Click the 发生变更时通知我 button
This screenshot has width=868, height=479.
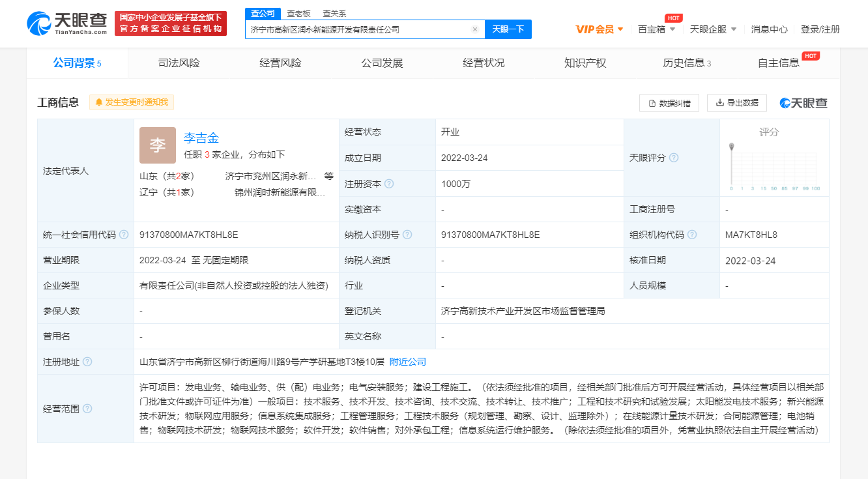132,102
